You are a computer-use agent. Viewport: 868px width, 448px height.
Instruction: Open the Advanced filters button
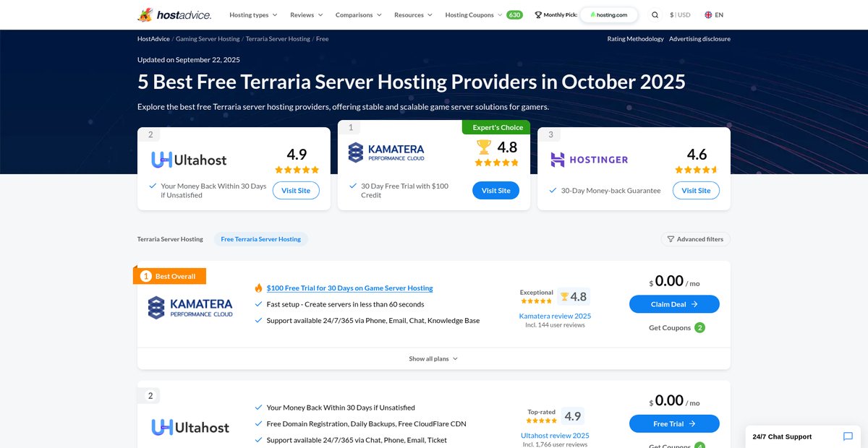click(695, 239)
